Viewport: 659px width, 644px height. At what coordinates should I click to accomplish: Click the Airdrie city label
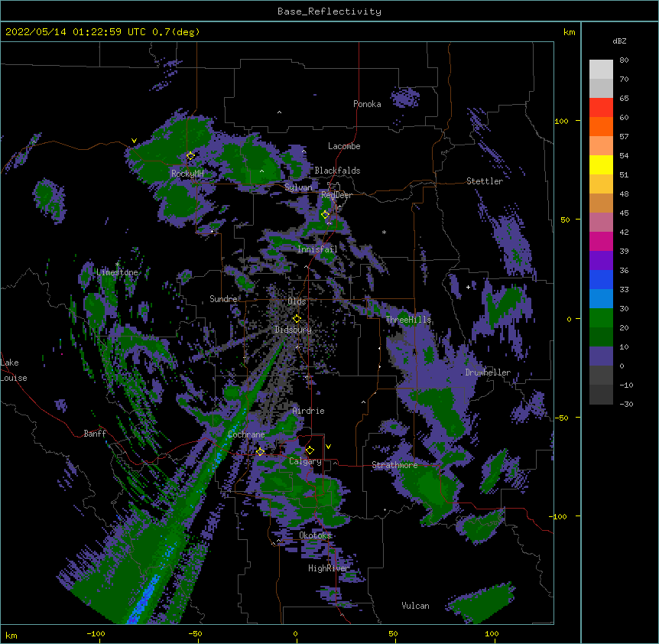pyautogui.click(x=309, y=411)
